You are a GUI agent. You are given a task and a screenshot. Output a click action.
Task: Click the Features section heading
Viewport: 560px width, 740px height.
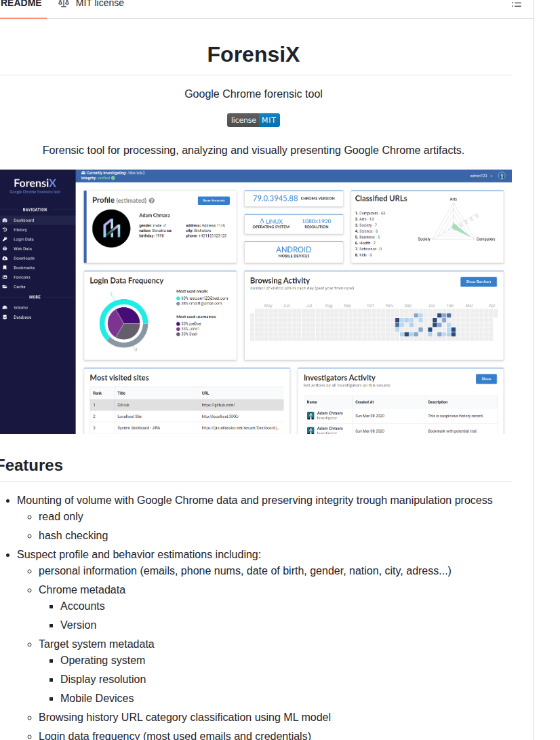[x=31, y=465]
